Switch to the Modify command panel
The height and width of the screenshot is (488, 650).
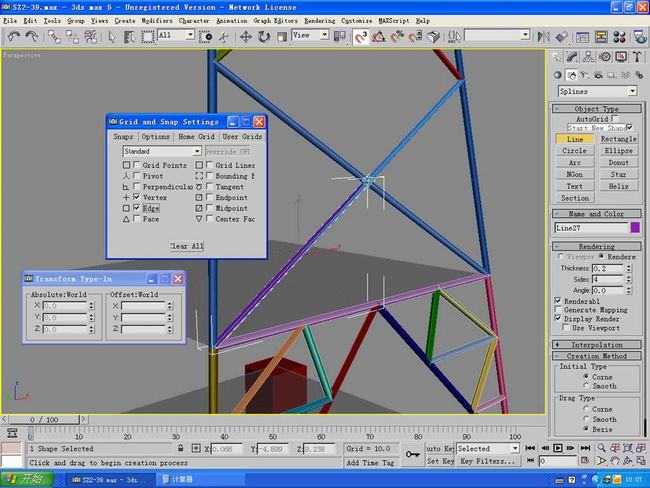point(572,56)
